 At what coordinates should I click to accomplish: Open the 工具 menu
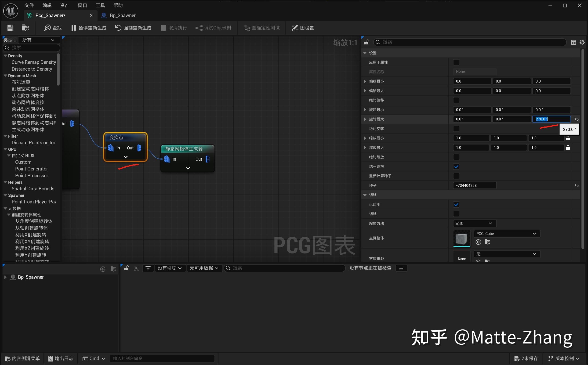tap(100, 5)
